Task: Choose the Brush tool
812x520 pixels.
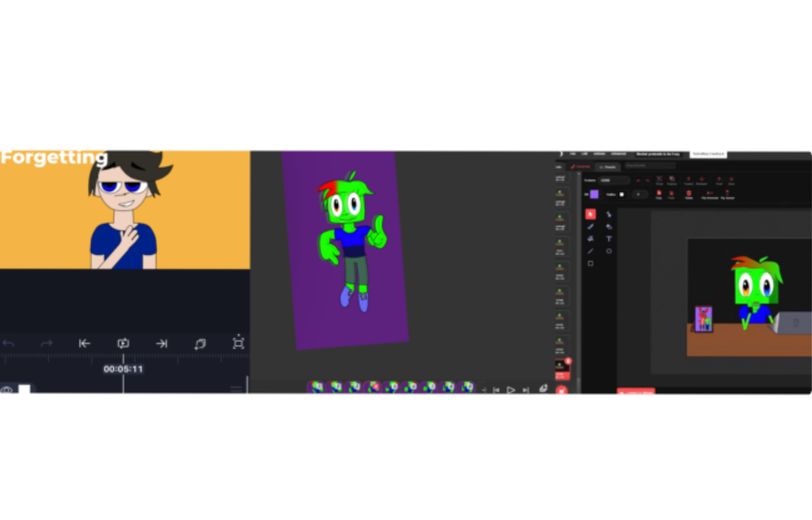Action: [x=590, y=227]
